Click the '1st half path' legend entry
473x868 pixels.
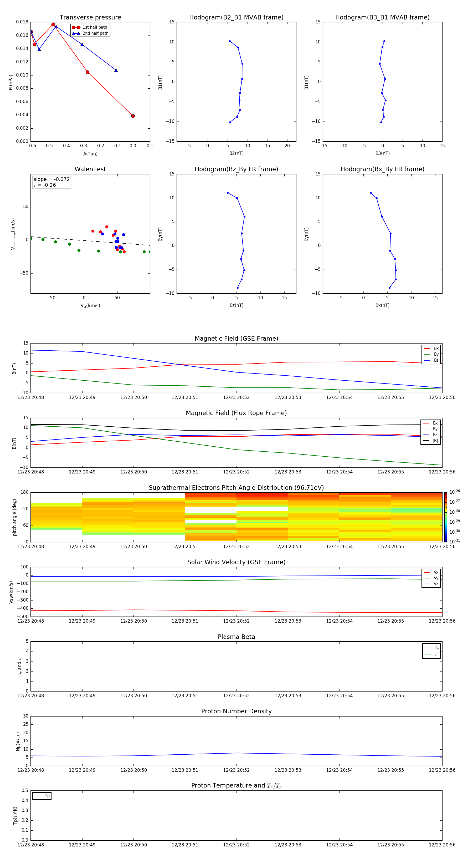(x=90, y=27)
